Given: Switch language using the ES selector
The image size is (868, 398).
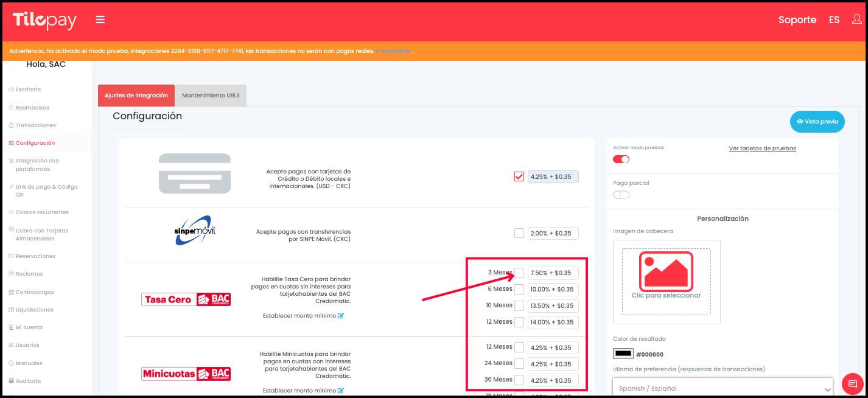Looking at the screenshot, I should click(x=834, y=20).
